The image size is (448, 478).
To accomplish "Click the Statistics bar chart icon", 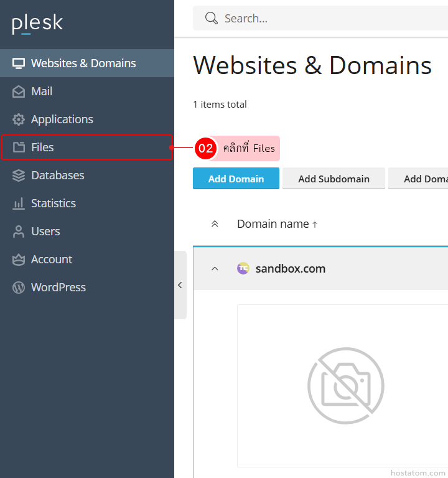I will click(x=19, y=204).
